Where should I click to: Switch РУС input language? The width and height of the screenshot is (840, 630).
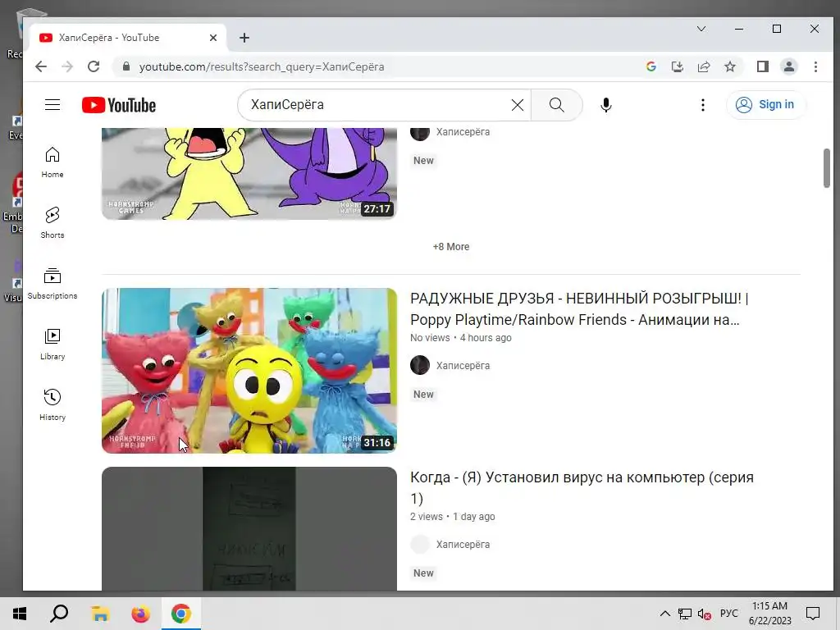tap(728, 614)
